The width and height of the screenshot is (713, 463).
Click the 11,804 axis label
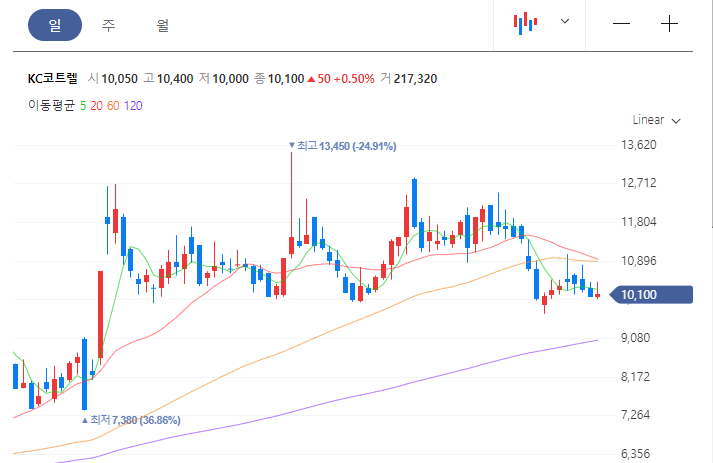click(639, 222)
